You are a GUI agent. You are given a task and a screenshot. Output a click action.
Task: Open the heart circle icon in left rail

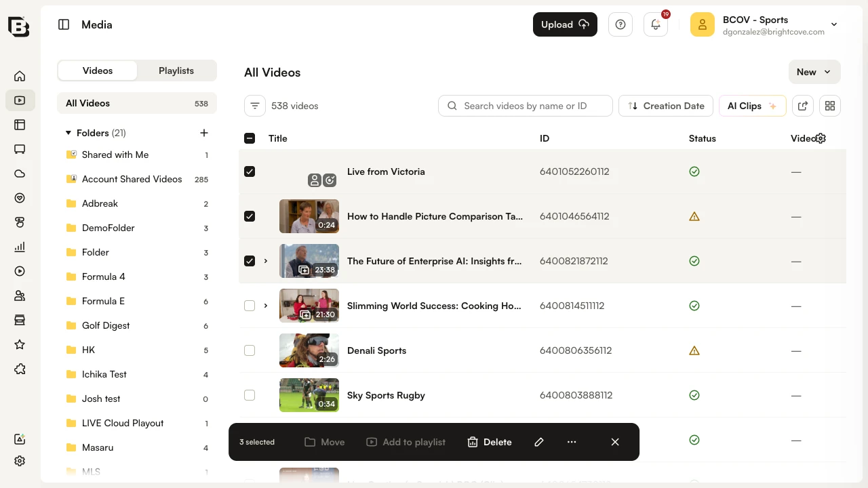[x=20, y=198]
